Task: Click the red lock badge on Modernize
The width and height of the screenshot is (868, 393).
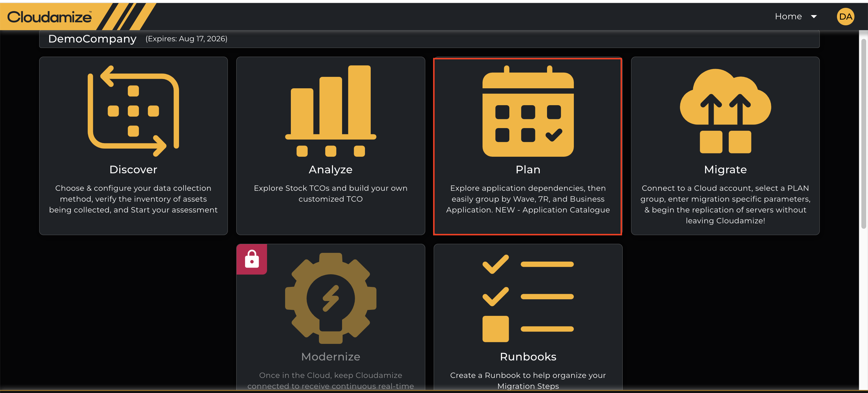Action: point(252,259)
